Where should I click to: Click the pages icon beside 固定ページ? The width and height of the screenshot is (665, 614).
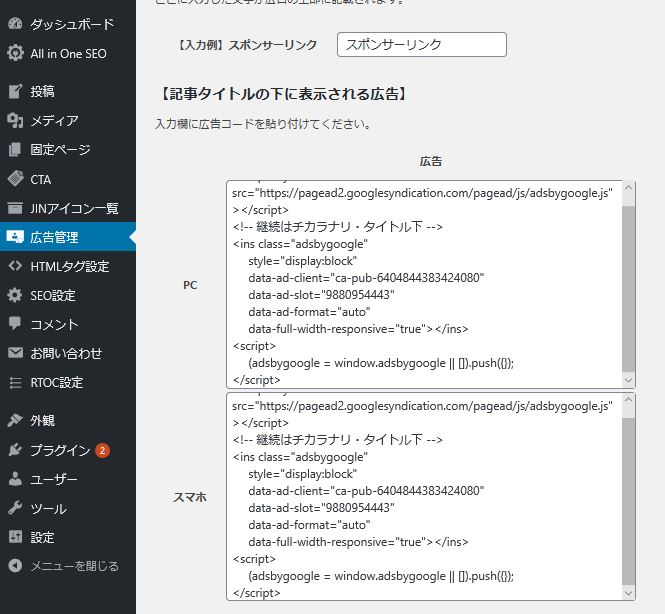(x=15, y=149)
